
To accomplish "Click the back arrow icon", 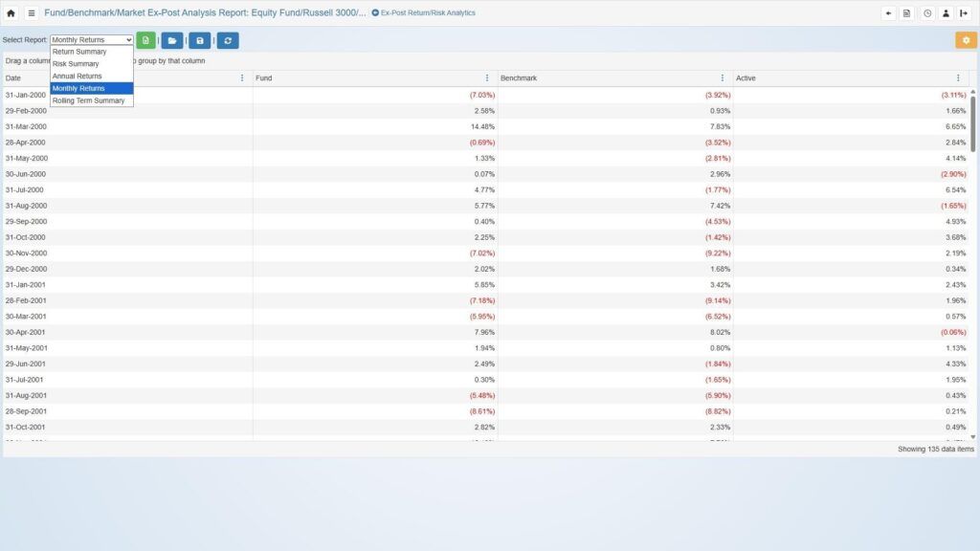I will 889,13.
